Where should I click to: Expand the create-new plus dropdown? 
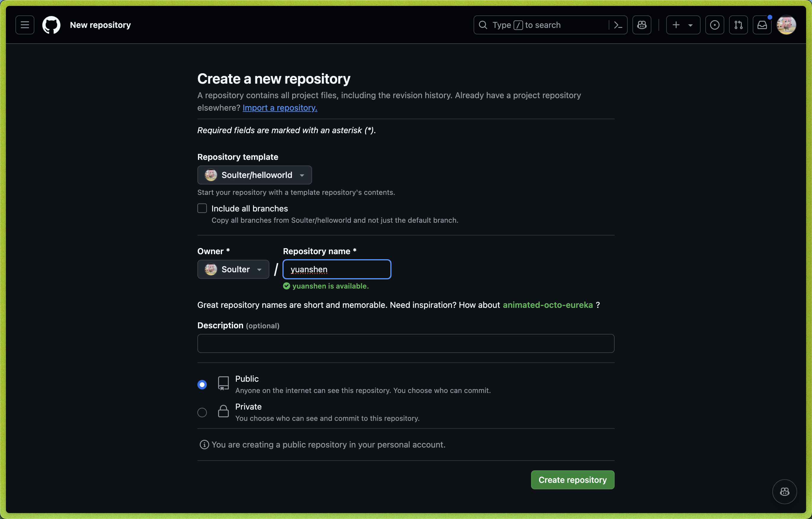point(682,25)
